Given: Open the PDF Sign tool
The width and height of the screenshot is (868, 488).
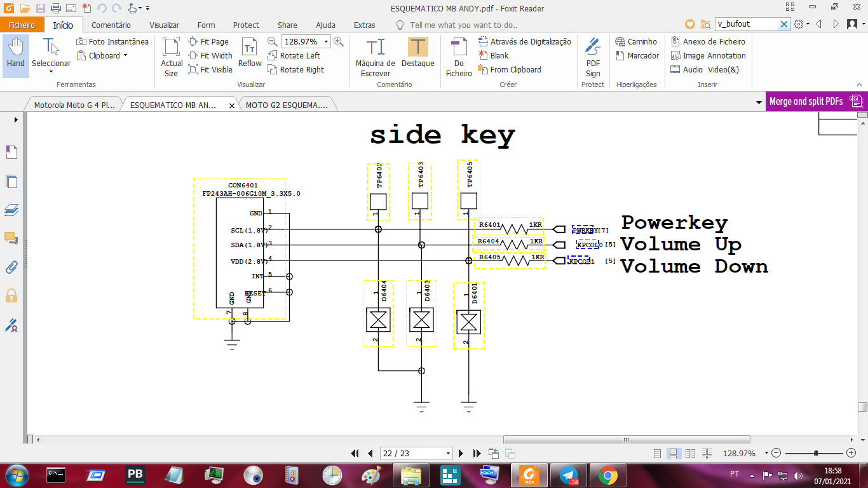Looking at the screenshot, I should pyautogui.click(x=592, y=56).
